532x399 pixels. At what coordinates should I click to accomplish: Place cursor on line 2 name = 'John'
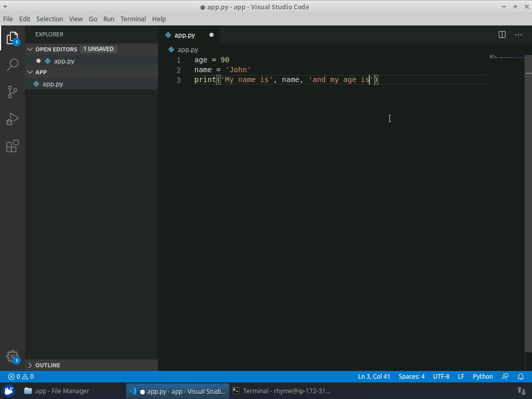point(222,70)
